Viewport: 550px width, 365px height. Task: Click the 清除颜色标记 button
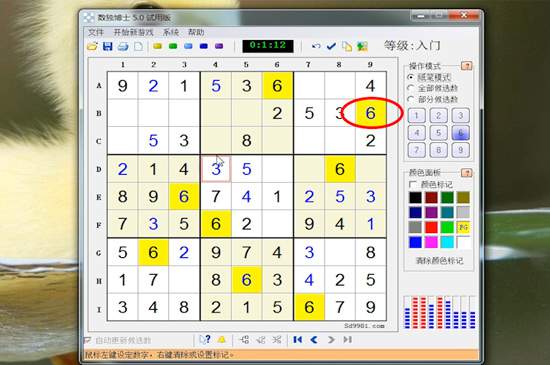tap(440, 261)
